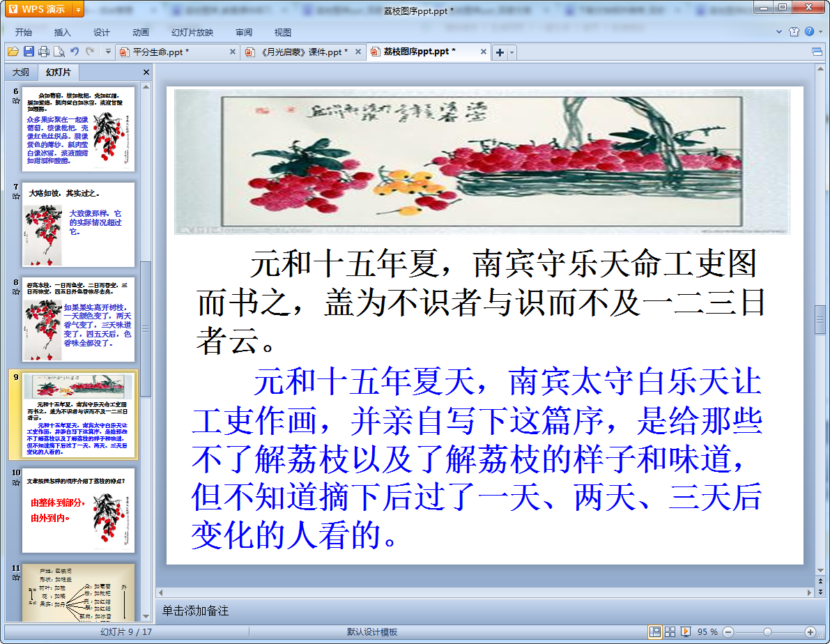Click the lychee painting image on slide

[x=482, y=162]
